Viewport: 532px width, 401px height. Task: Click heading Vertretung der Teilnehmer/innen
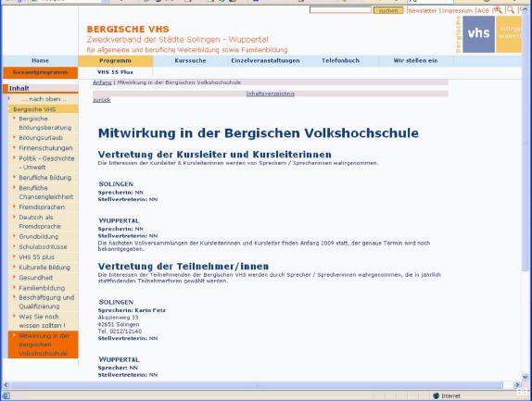184,266
